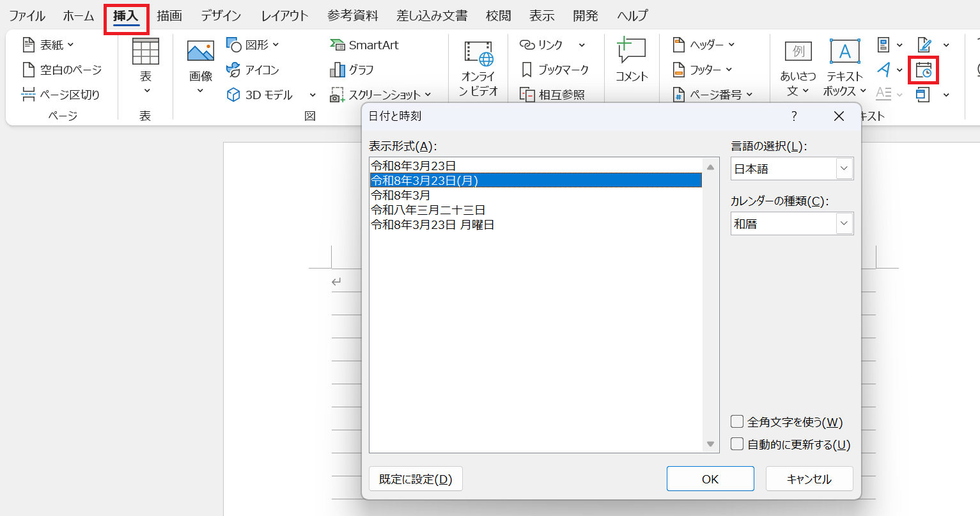Switch to the ホーム tab

point(79,16)
